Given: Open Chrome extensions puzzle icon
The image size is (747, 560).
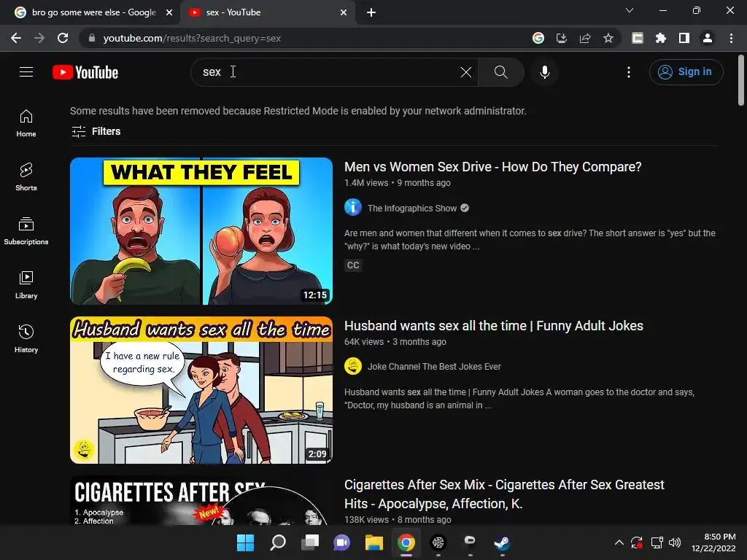Looking at the screenshot, I should coord(661,38).
